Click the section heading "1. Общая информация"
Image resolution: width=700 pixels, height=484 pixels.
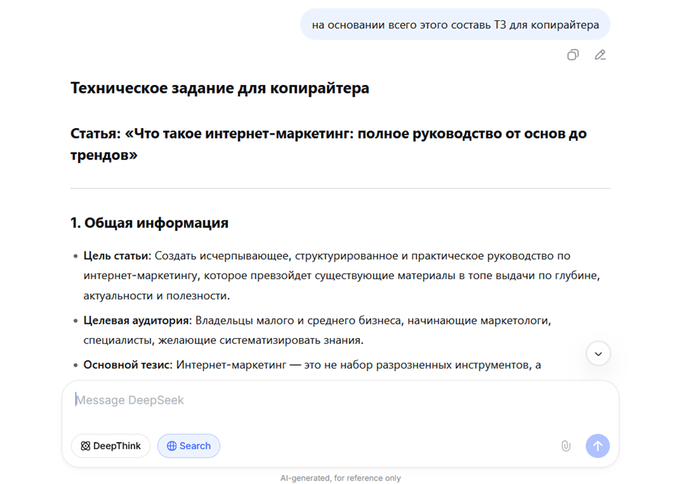pyautogui.click(x=149, y=222)
